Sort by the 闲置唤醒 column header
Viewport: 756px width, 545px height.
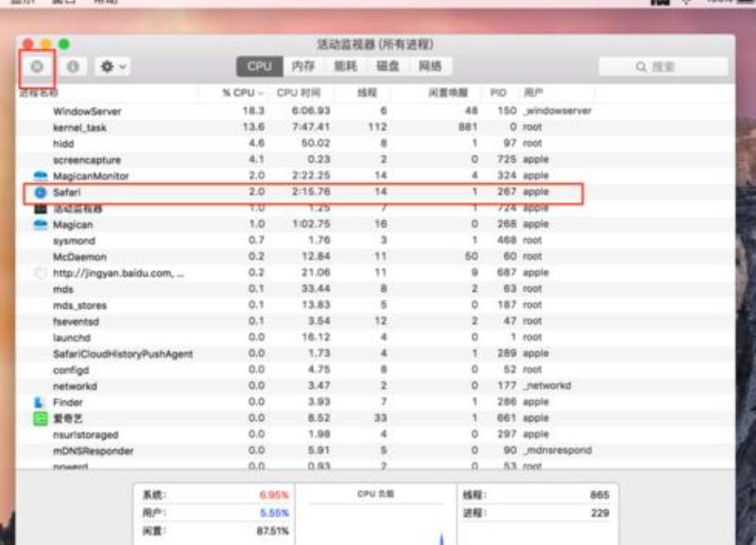(448, 93)
